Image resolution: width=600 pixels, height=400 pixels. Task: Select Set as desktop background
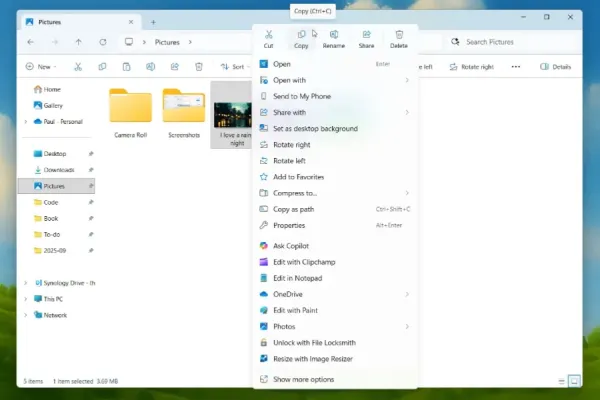(315, 129)
